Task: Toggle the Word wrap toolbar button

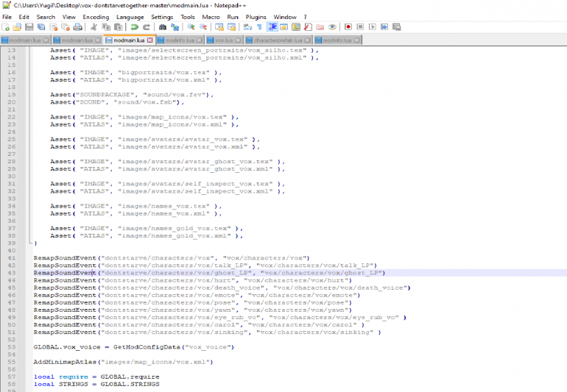Action: click(248, 27)
